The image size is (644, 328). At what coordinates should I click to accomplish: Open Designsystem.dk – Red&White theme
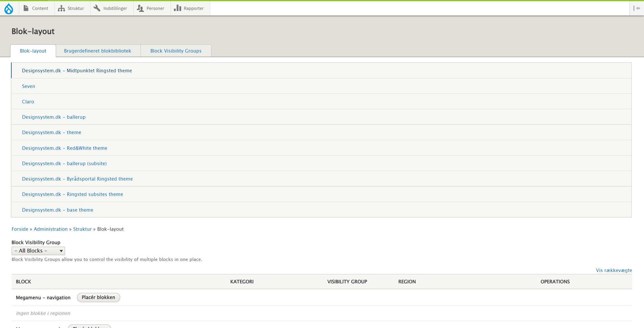coord(64,148)
